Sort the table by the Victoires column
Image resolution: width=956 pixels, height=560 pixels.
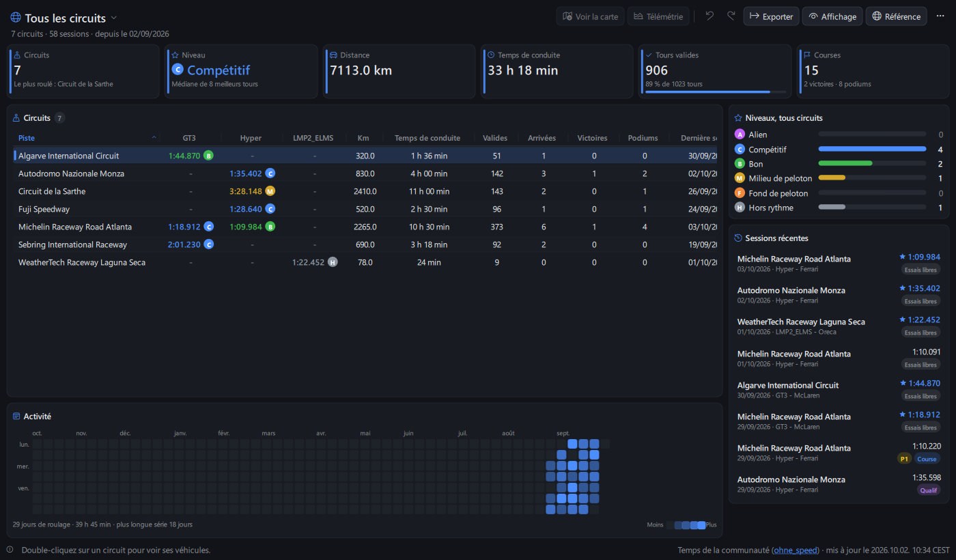coord(592,138)
